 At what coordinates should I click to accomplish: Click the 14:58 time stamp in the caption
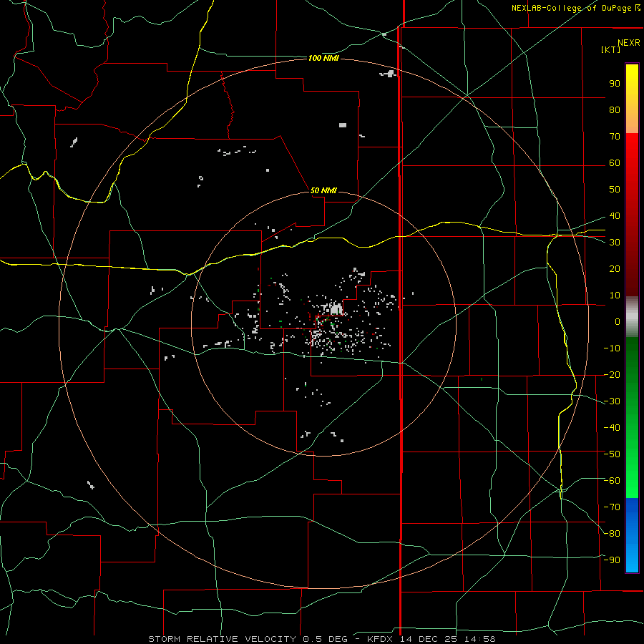click(x=480, y=639)
